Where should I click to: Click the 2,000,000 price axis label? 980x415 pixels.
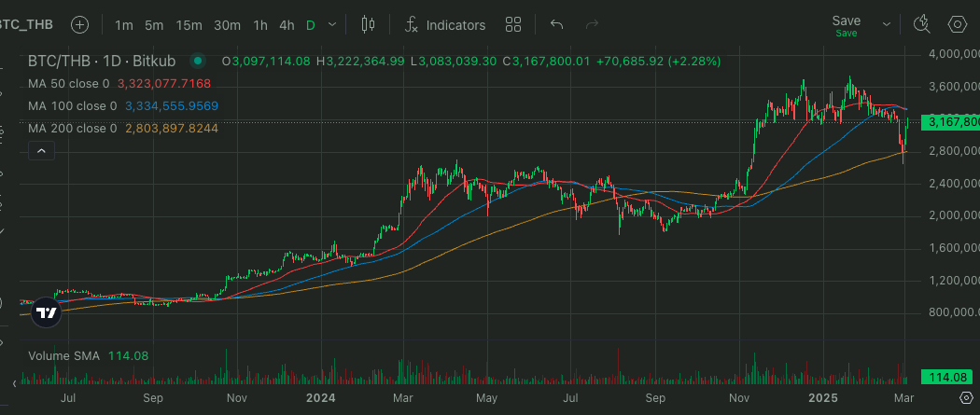click(x=954, y=216)
